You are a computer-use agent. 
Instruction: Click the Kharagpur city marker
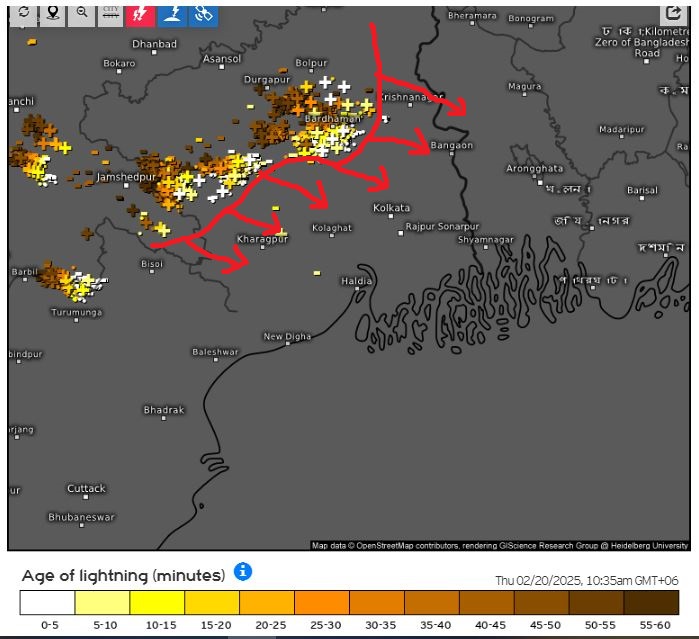pos(262,246)
